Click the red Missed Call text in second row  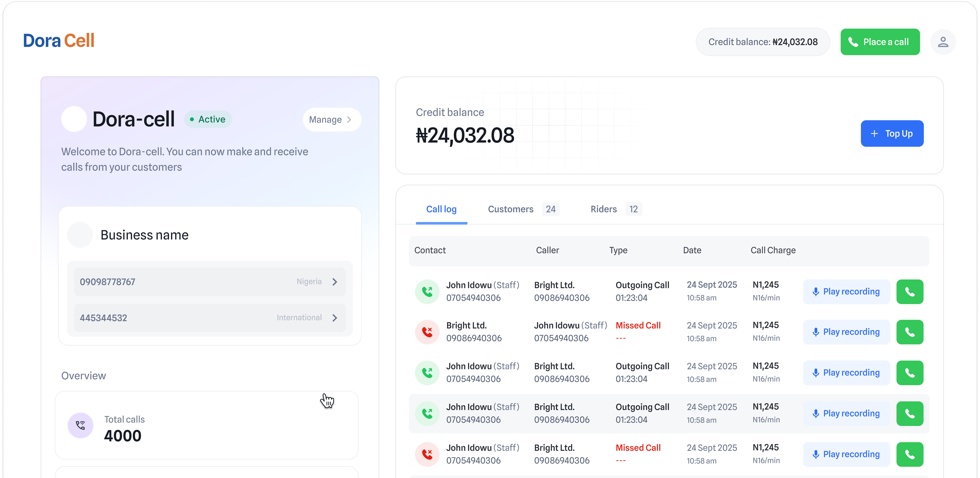pyautogui.click(x=638, y=325)
